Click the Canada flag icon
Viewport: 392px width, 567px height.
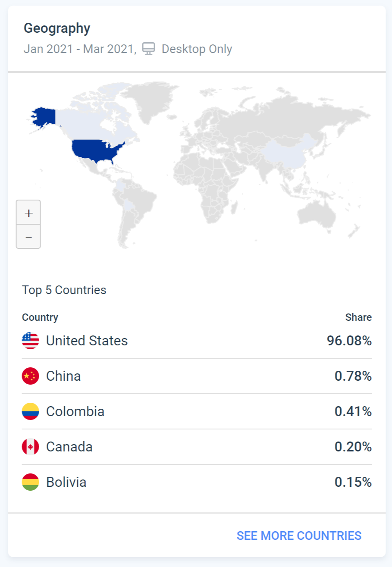(30, 447)
